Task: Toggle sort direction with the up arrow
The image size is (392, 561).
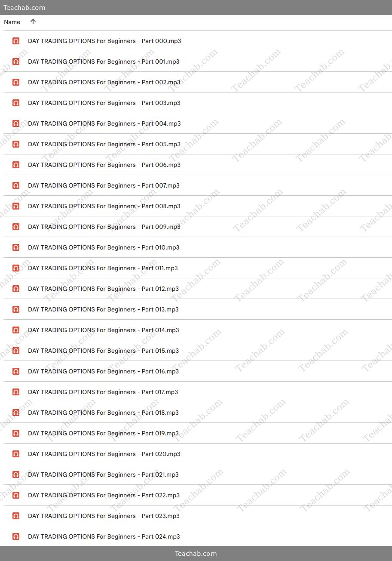Action: pos(33,22)
